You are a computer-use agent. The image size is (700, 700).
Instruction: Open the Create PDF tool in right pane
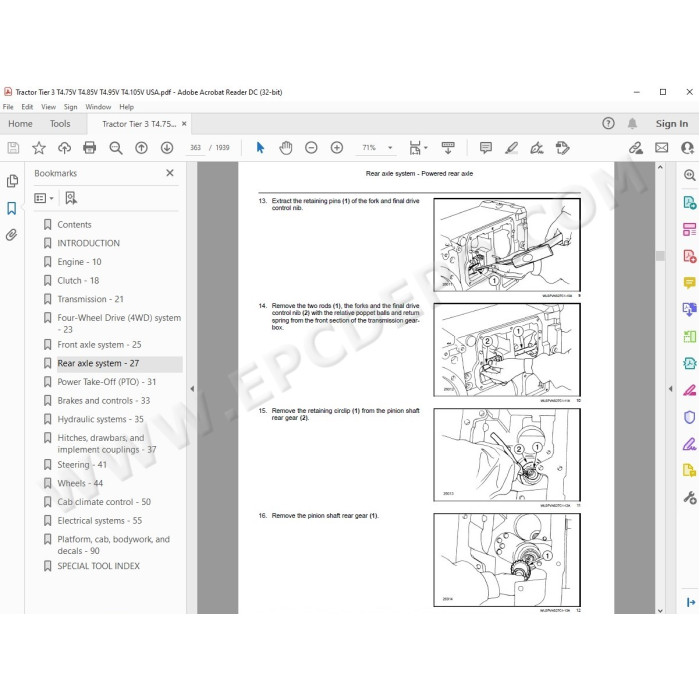[689, 256]
